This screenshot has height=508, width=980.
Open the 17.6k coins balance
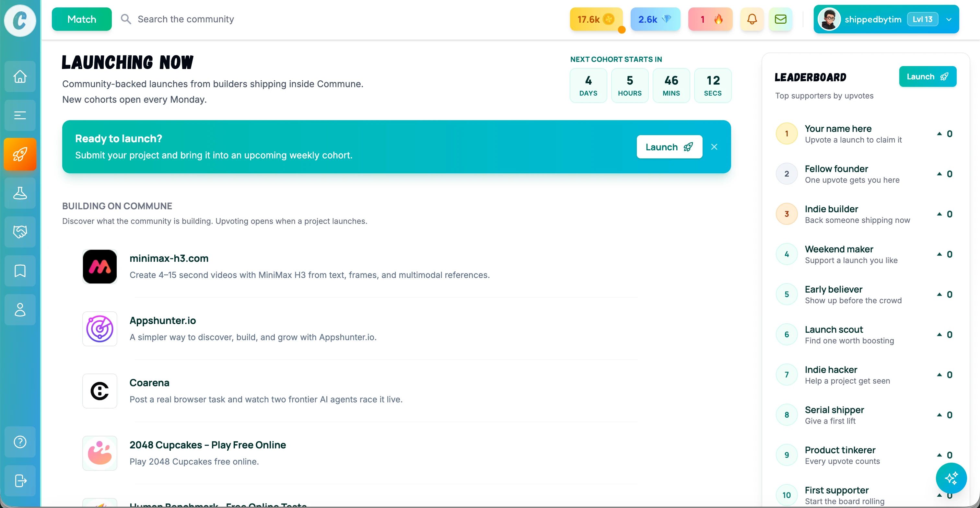pyautogui.click(x=596, y=19)
